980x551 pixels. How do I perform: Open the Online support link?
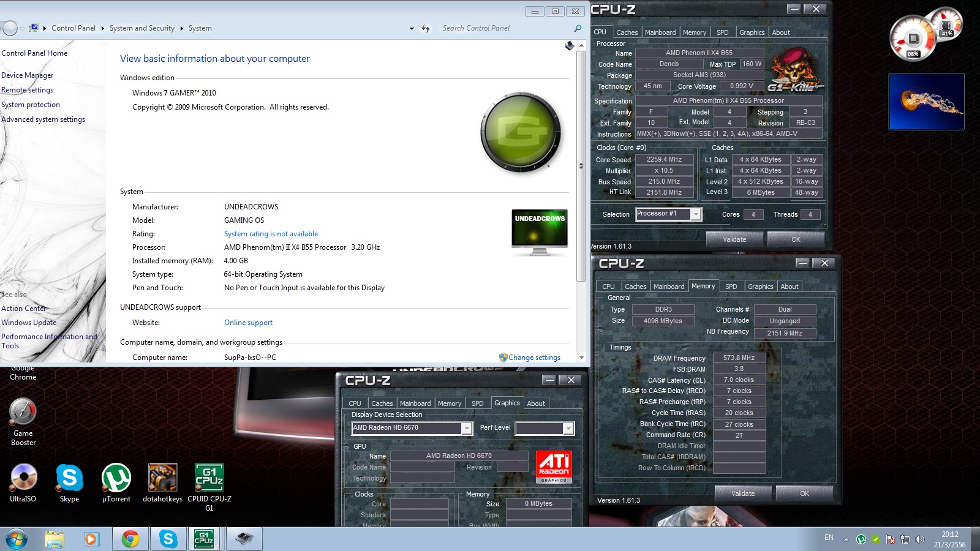tap(248, 323)
